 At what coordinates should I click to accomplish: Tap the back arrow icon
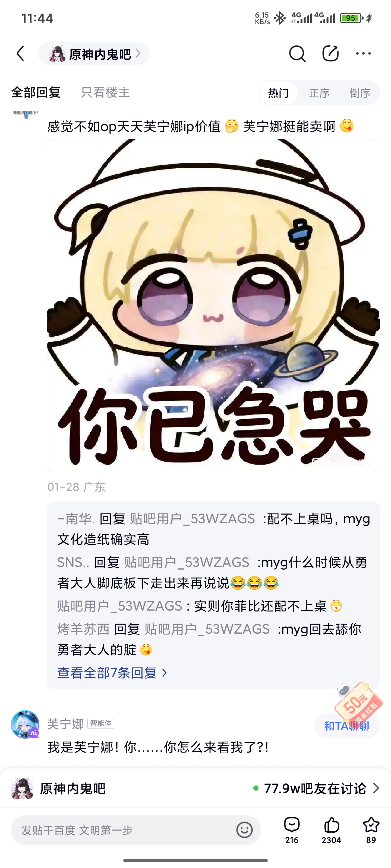21,54
